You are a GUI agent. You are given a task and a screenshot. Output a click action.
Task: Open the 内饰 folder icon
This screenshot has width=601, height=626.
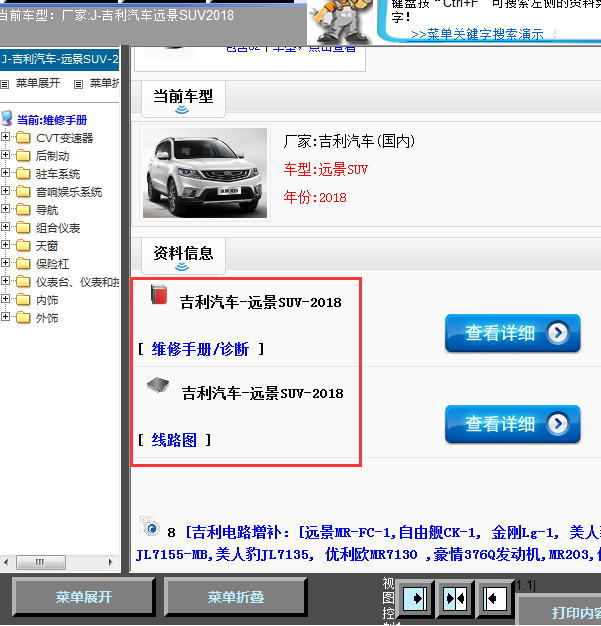point(23,300)
